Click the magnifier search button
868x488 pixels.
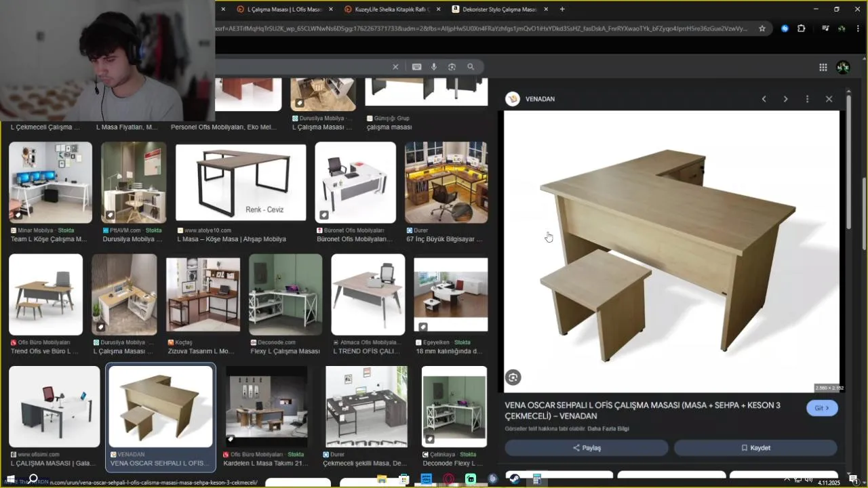point(471,66)
